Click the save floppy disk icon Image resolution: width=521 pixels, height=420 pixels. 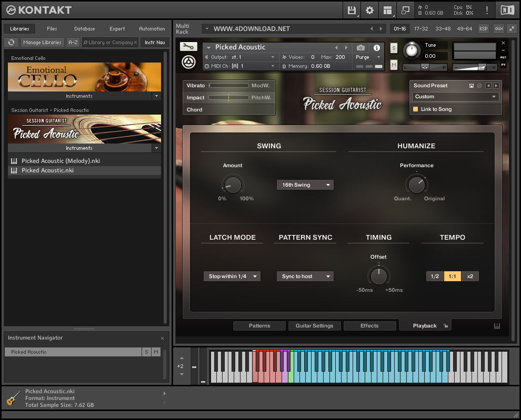[x=352, y=11]
